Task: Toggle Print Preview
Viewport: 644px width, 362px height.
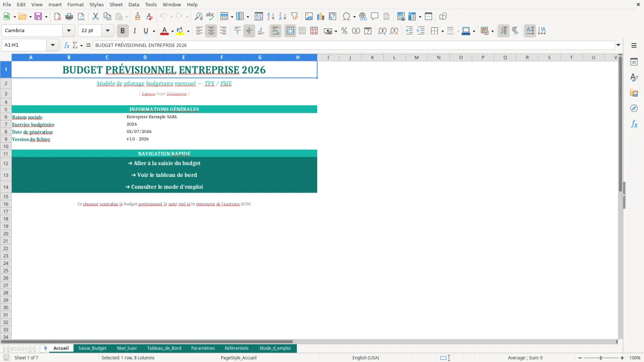Action: point(81,17)
